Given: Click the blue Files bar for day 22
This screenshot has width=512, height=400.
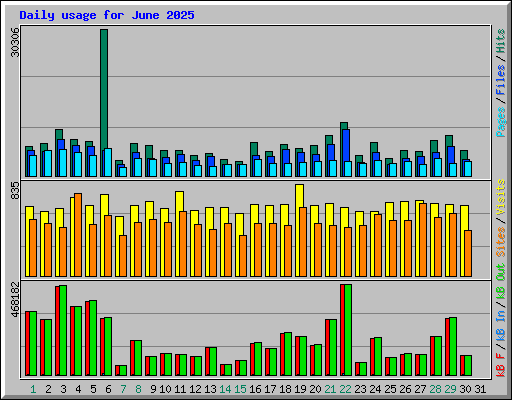Looking at the screenshot, I should point(346,145).
